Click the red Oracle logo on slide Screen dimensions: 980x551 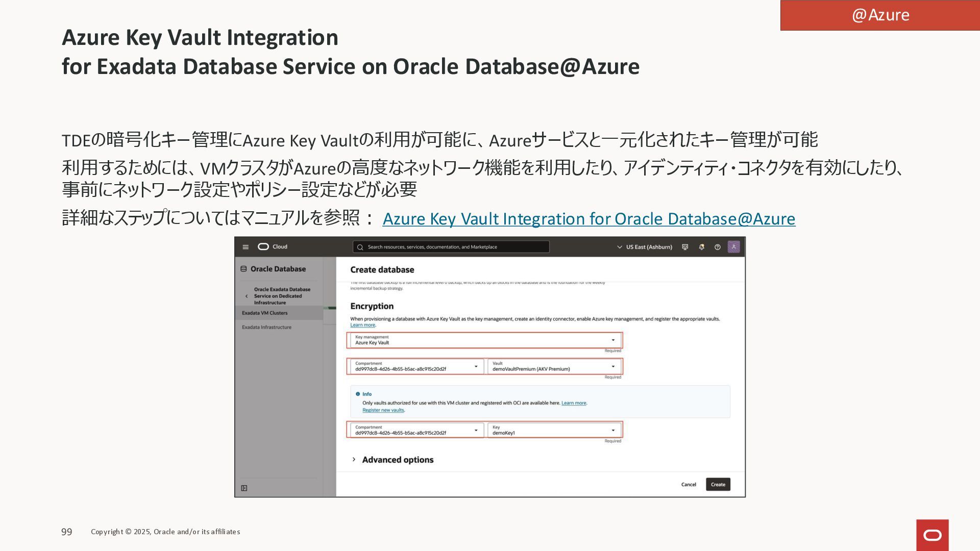[932, 535]
